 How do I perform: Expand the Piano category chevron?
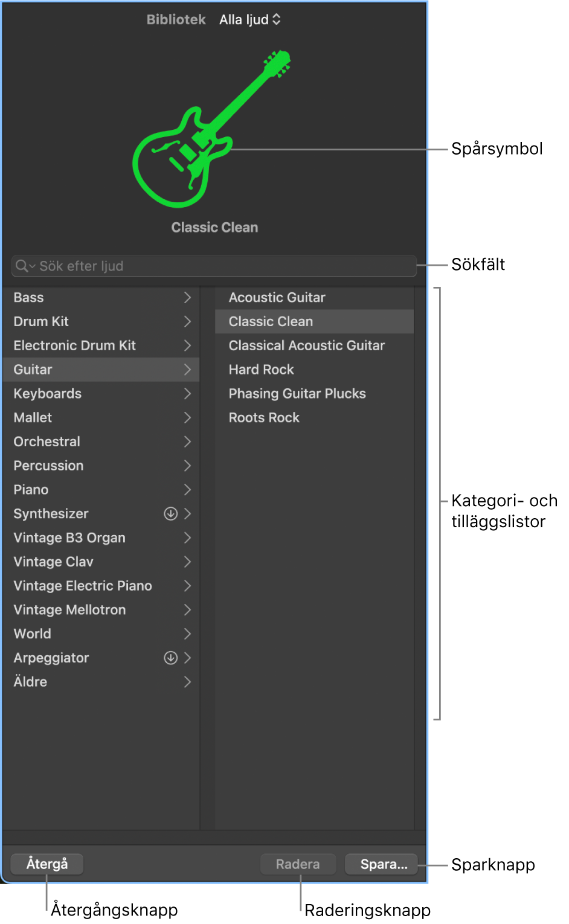[187, 490]
